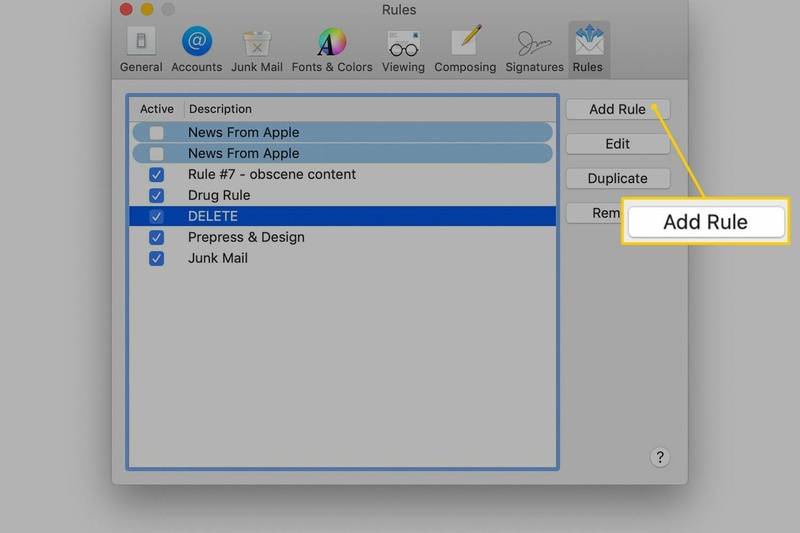Select the first News From Apple row
This screenshot has width=800, height=533.
tap(342, 133)
